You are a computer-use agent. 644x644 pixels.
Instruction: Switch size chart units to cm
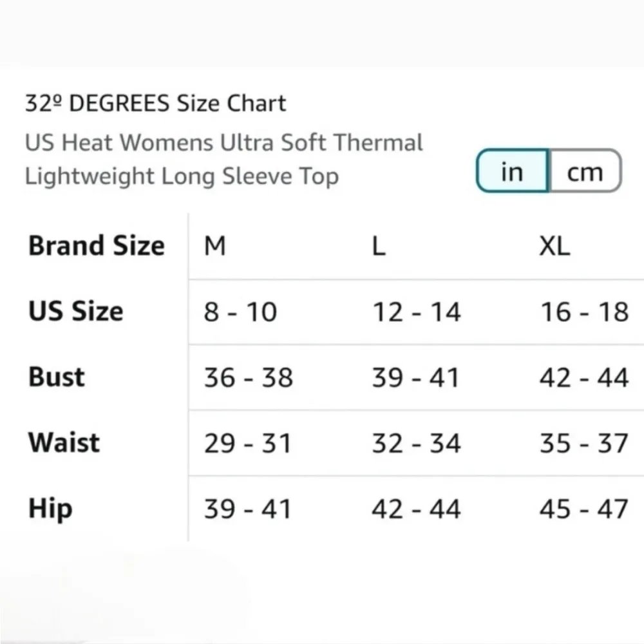pos(585,172)
